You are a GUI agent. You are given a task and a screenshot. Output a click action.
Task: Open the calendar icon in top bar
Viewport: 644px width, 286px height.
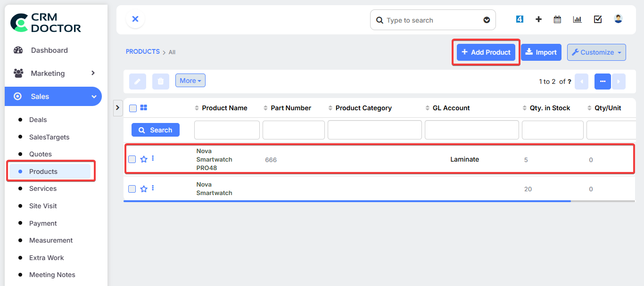(x=557, y=19)
